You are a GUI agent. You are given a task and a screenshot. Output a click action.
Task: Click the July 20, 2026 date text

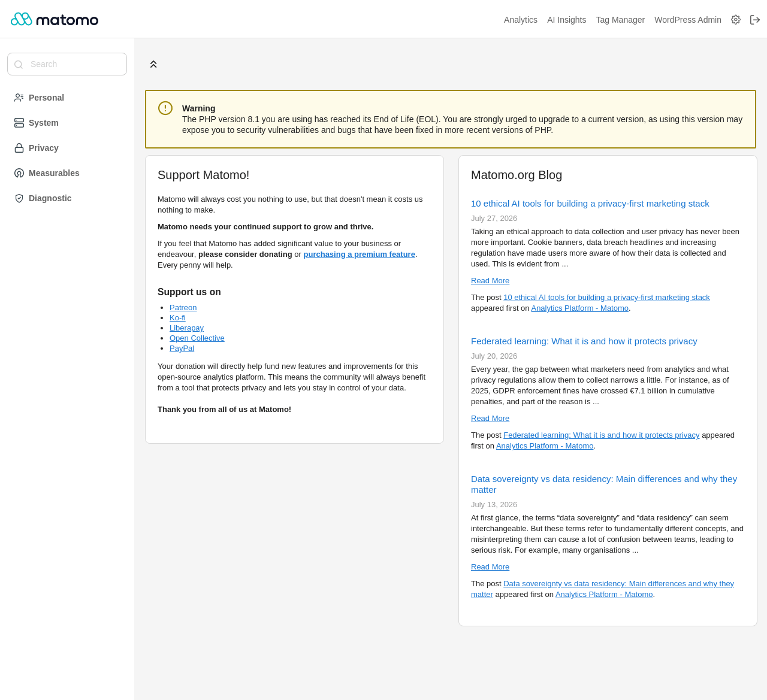pyautogui.click(x=494, y=356)
